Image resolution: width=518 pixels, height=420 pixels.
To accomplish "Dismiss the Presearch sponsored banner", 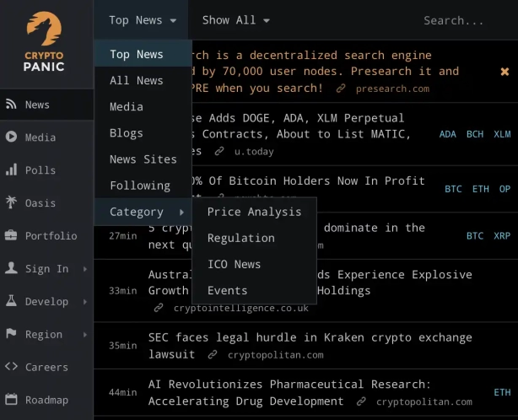I will [505, 72].
